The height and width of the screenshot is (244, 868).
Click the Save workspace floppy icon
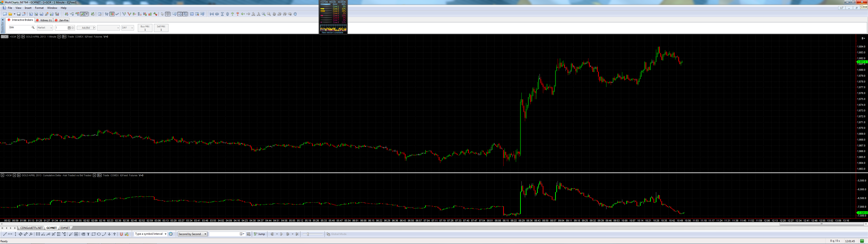[x=19, y=14]
